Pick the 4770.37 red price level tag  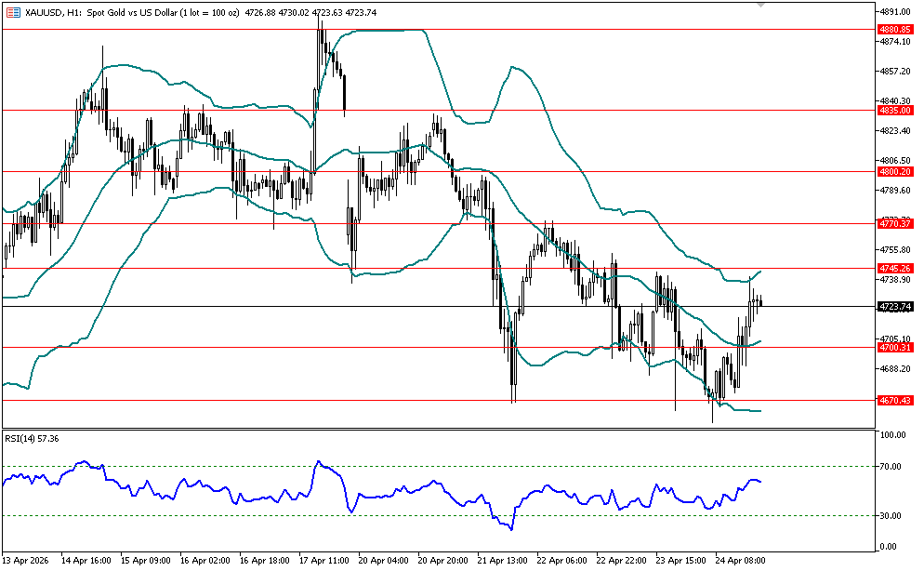(x=894, y=223)
